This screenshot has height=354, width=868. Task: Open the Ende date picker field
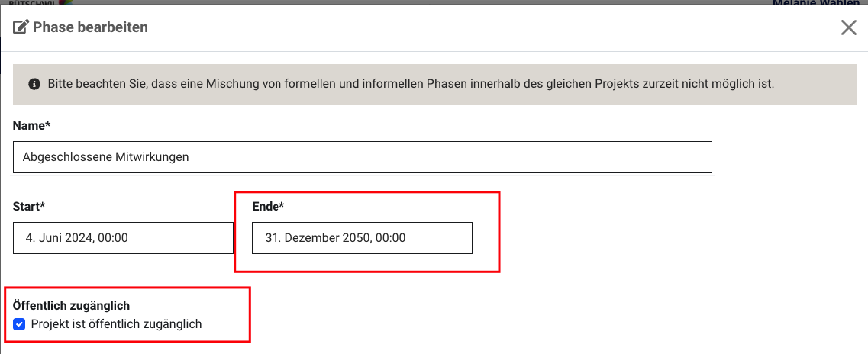click(x=362, y=238)
